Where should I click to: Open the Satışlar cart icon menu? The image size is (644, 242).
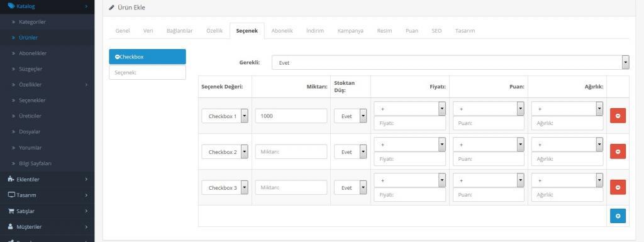[x=11, y=211]
